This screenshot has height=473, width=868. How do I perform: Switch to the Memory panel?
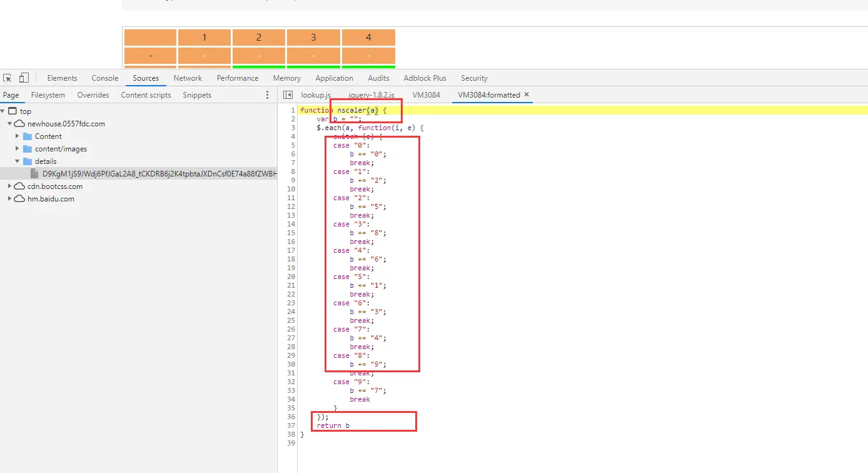pos(287,78)
